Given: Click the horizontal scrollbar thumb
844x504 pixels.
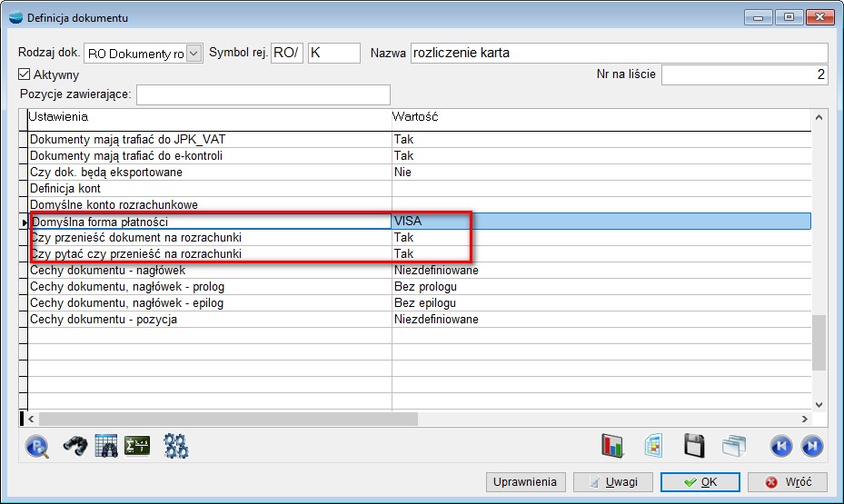Looking at the screenshot, I should (x=228, y=419).
